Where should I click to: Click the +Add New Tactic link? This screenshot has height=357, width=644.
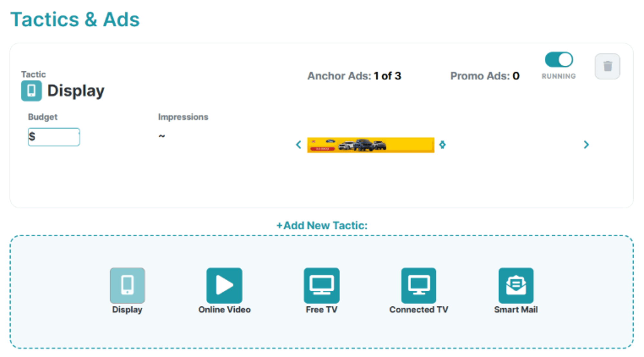click(x=322, y=226)
